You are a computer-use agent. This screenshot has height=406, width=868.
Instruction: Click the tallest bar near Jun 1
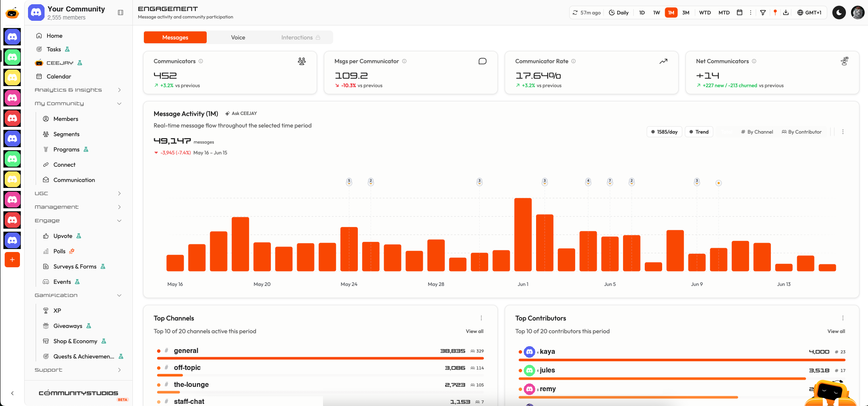pos(523,235)
